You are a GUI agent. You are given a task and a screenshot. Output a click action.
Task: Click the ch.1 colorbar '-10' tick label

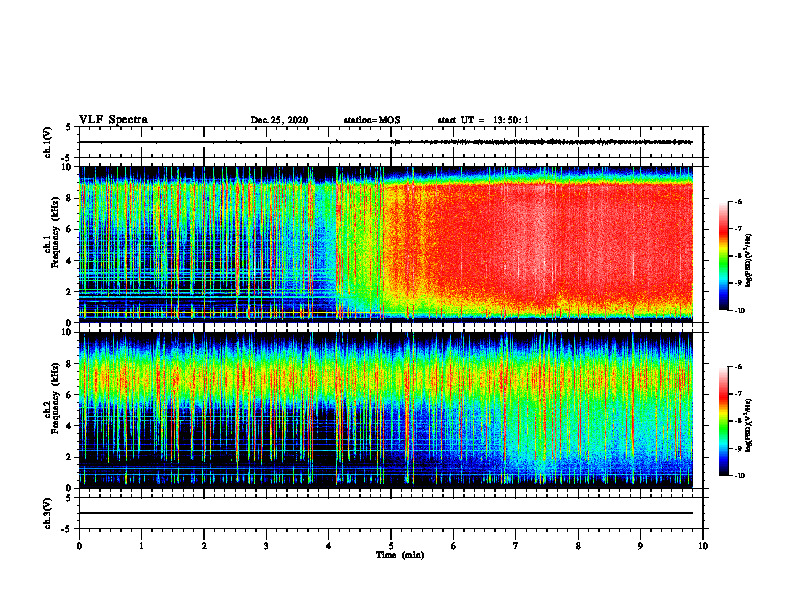tap(739, 311)
